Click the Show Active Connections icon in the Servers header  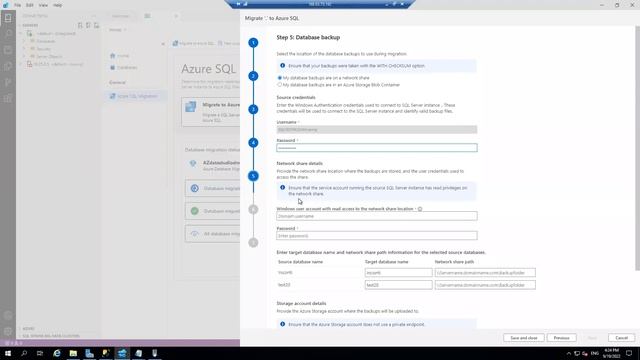(96, 25)
